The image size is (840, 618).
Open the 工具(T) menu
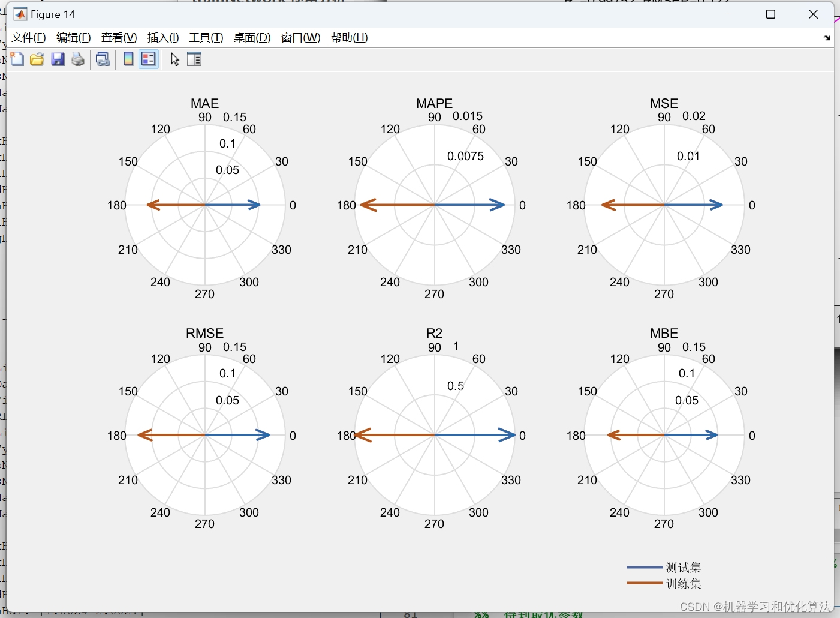(x=206, y=37)
